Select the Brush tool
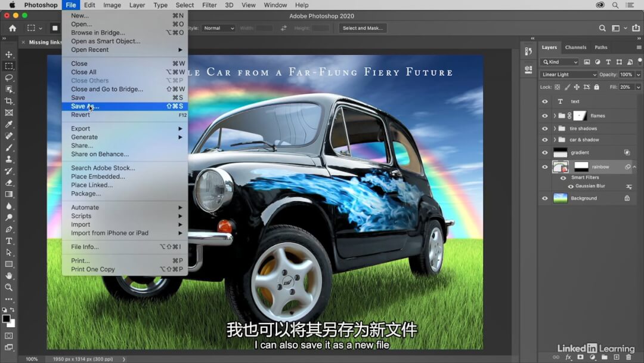 coord(8,147)
